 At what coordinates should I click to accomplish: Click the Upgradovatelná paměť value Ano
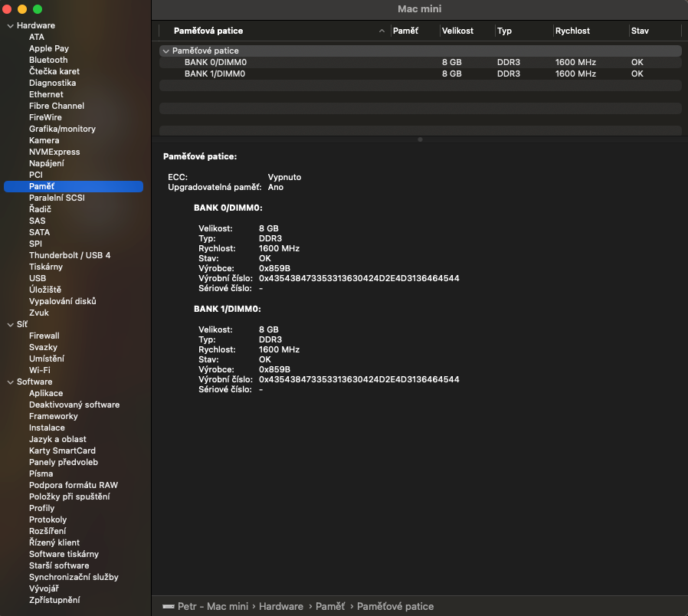276,188
